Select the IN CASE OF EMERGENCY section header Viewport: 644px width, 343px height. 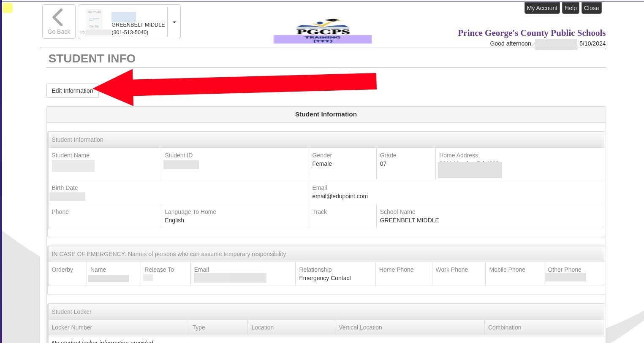(x=168, y=254)
